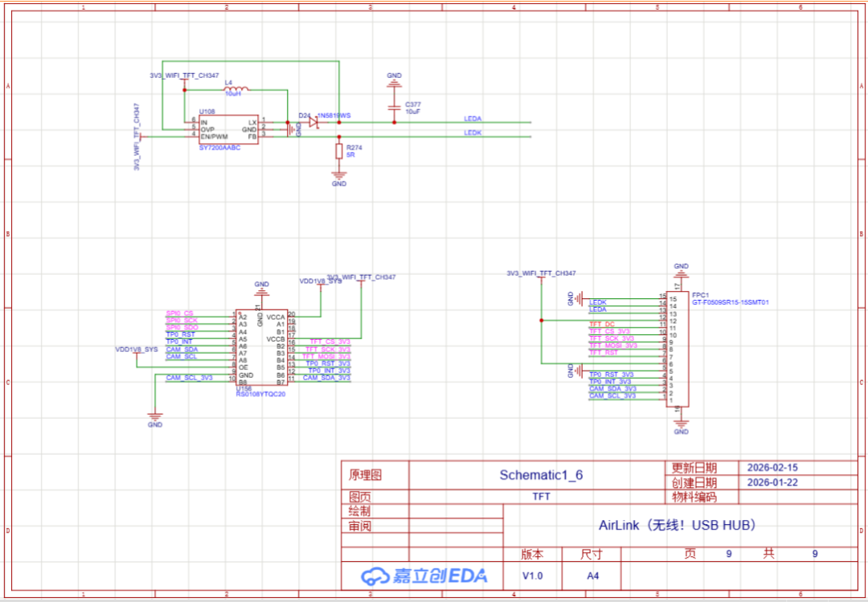
Task: Click the A4 paper size cell
Action: (x=593, y=576)
